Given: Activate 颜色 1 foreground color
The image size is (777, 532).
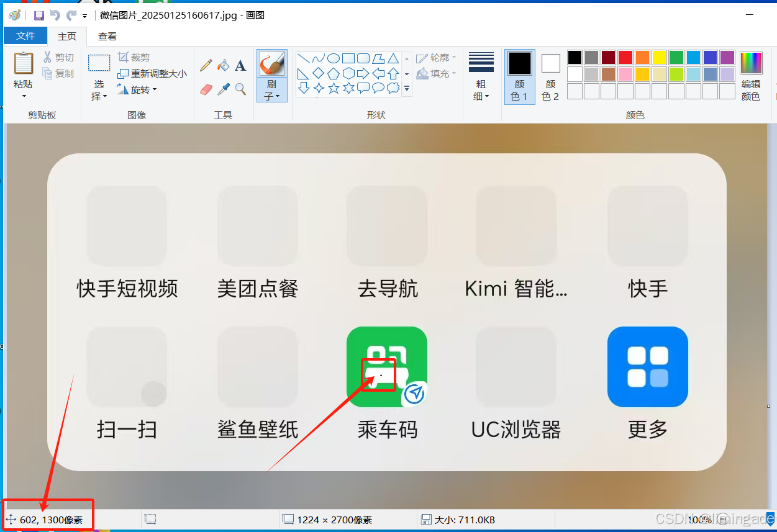Looking at the screenshot, I should (x=520, y=76).
